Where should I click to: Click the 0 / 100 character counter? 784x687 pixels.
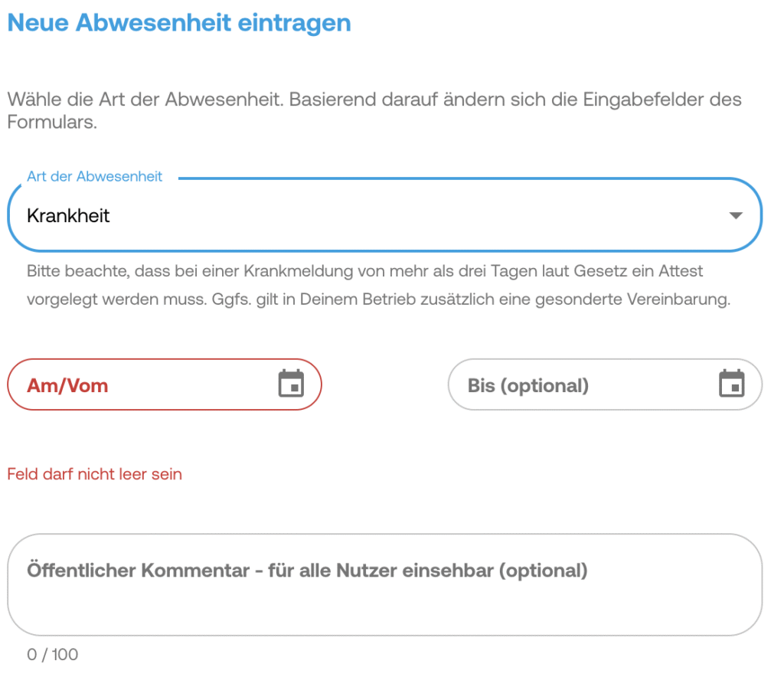pyautogui.click(x=52, y=655)
